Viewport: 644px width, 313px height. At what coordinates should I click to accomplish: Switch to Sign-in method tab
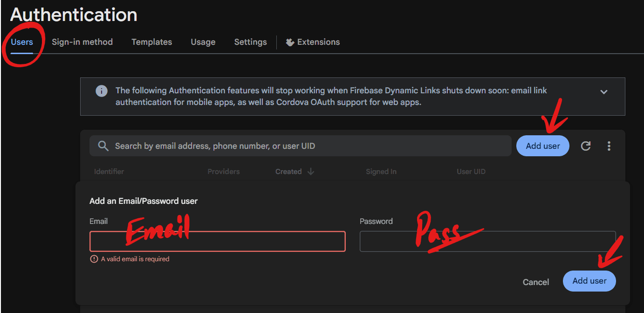click(x=82, y=42)
